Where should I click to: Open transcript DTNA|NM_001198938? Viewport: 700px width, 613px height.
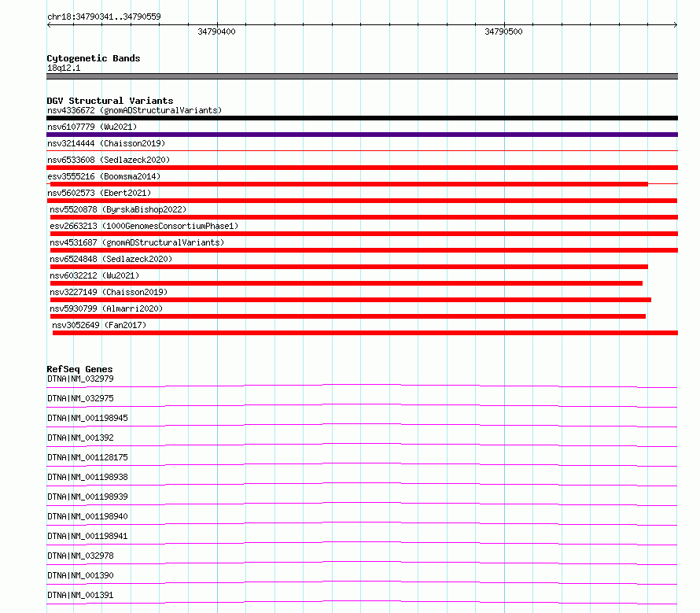tap(87, 477)
